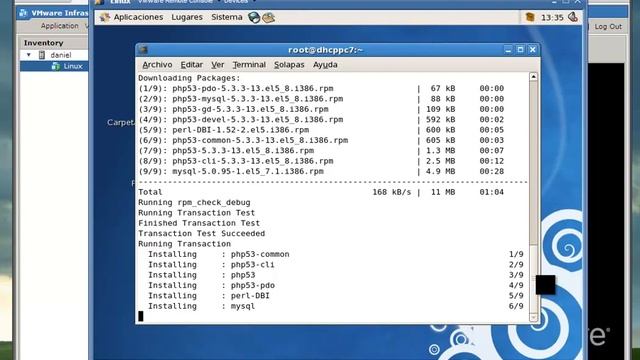The image size is (640, 360).
Task: Minimize the root@dhcppc7 terminal window
Action: tap(508, 50)
